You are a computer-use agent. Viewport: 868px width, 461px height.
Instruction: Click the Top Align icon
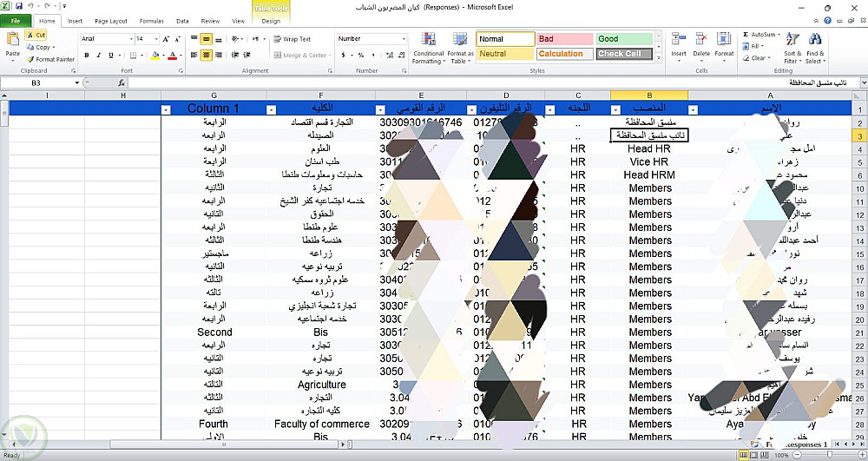click(194, 39)
